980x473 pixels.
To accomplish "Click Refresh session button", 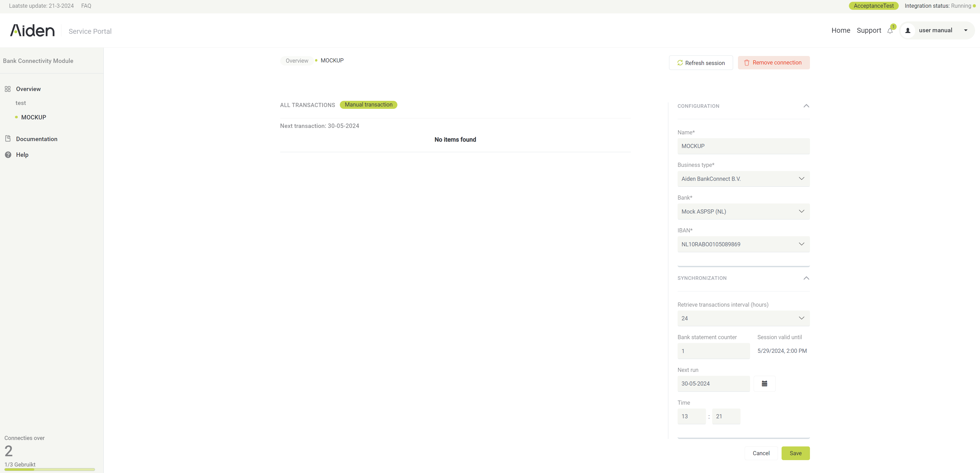I will (701, 63).
